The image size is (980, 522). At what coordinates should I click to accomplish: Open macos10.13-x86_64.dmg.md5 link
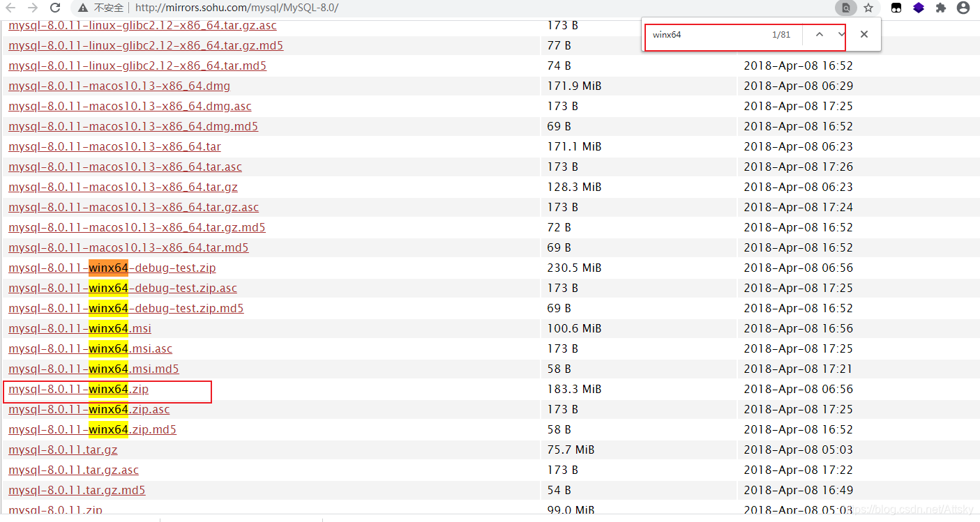pyautogui.click(x=133, y=126)
